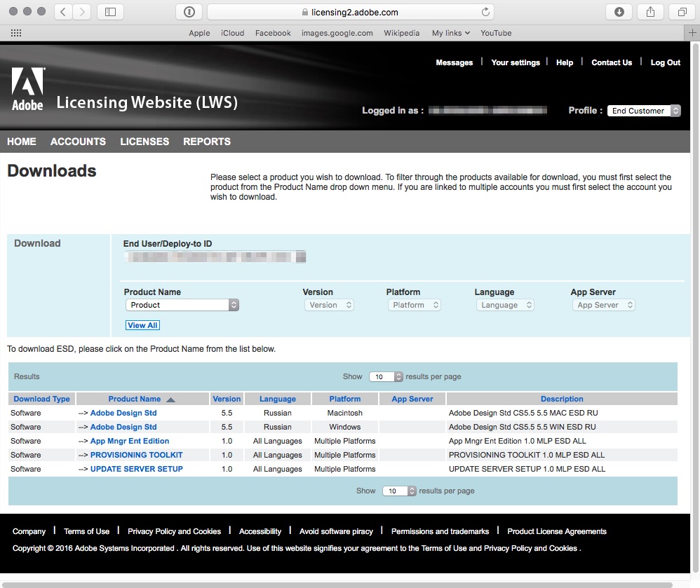This screenshot has height=588, width=700.
Task: Open the Product Name dropdown
Action: pyautogui.click(x=182, y=305)
